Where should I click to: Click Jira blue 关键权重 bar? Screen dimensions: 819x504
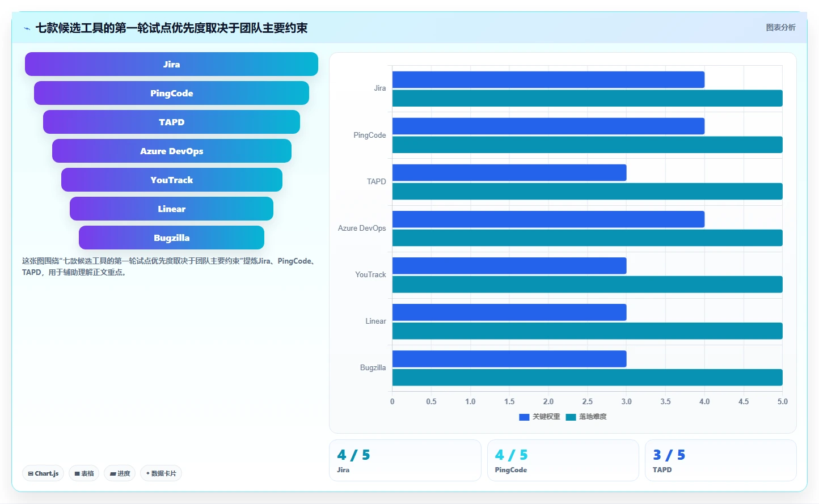548,79
